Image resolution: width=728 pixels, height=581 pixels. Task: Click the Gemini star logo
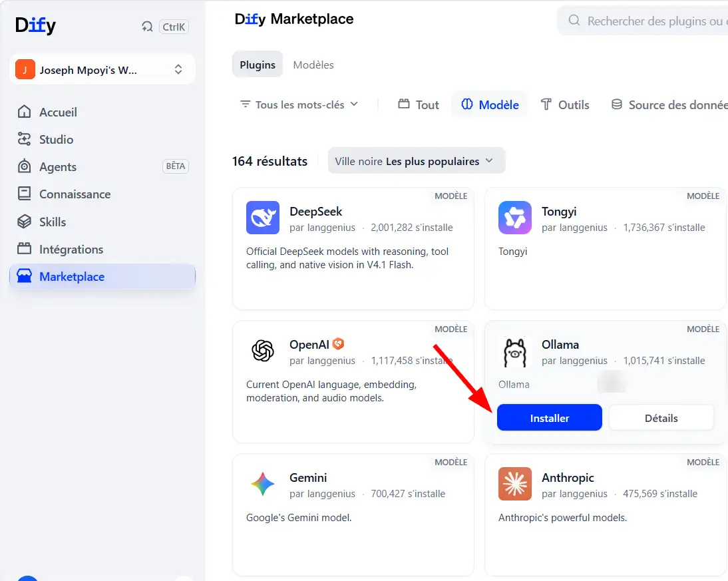coord(263,484)
